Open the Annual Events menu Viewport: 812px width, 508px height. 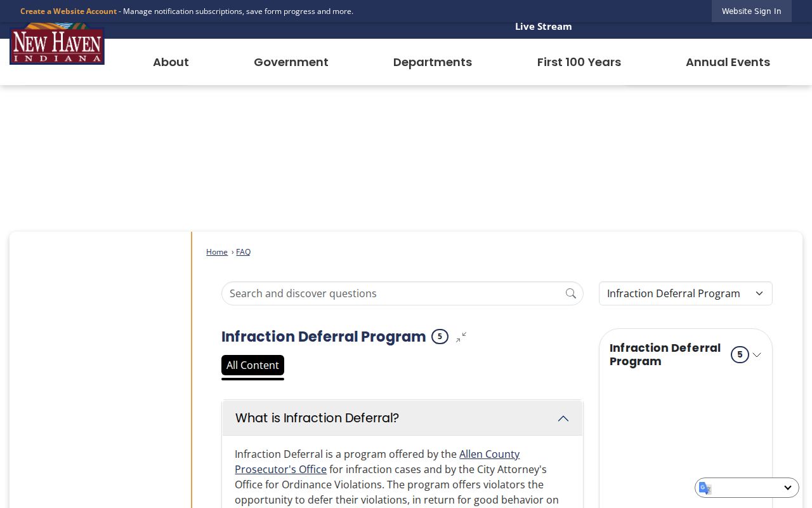coord(728,62)
